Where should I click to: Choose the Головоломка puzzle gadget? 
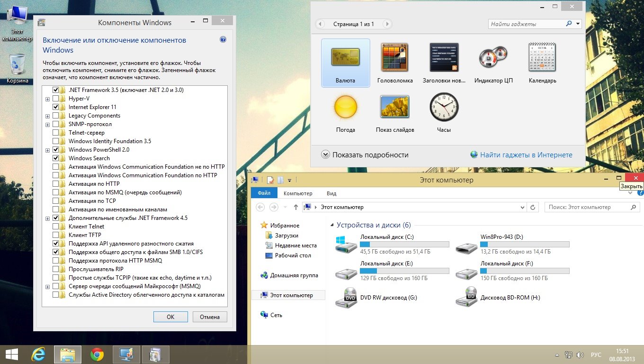[395, 63]
